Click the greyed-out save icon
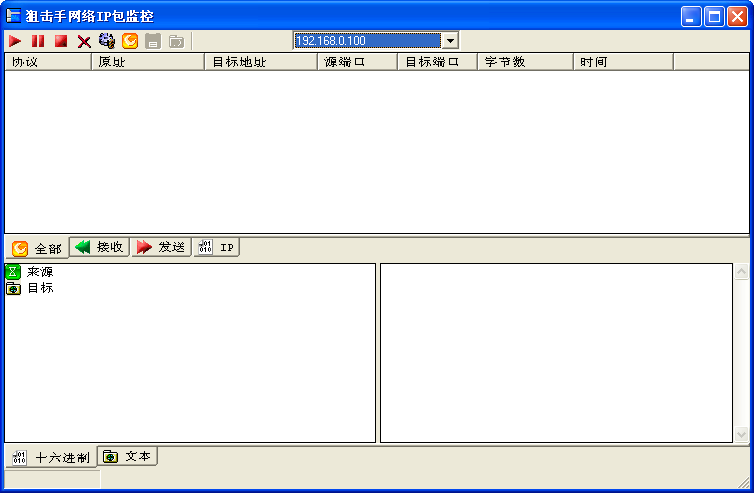The width and height of the screenshot is (754, 493). pyautogui.click(x=153, y=41)
